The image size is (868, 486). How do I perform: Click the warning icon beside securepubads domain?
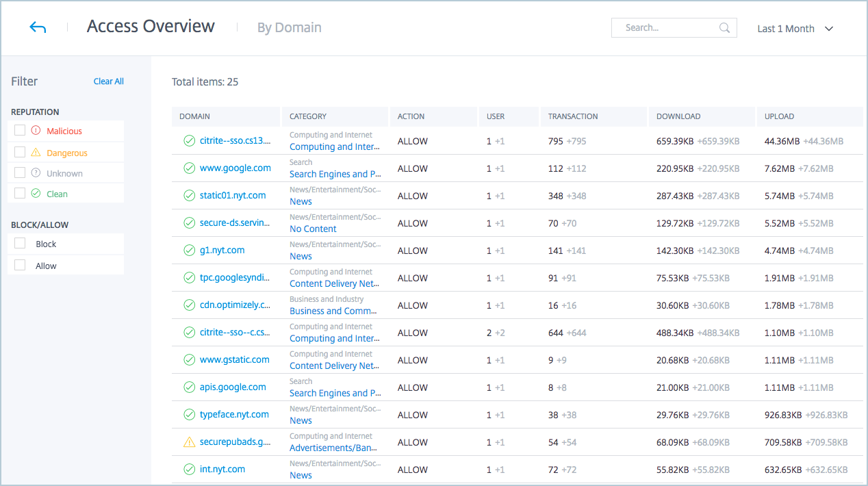tap(190, 442)
